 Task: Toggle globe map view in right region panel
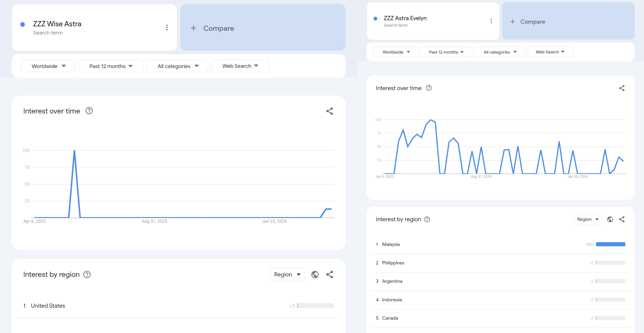click(x=610, y=219)
